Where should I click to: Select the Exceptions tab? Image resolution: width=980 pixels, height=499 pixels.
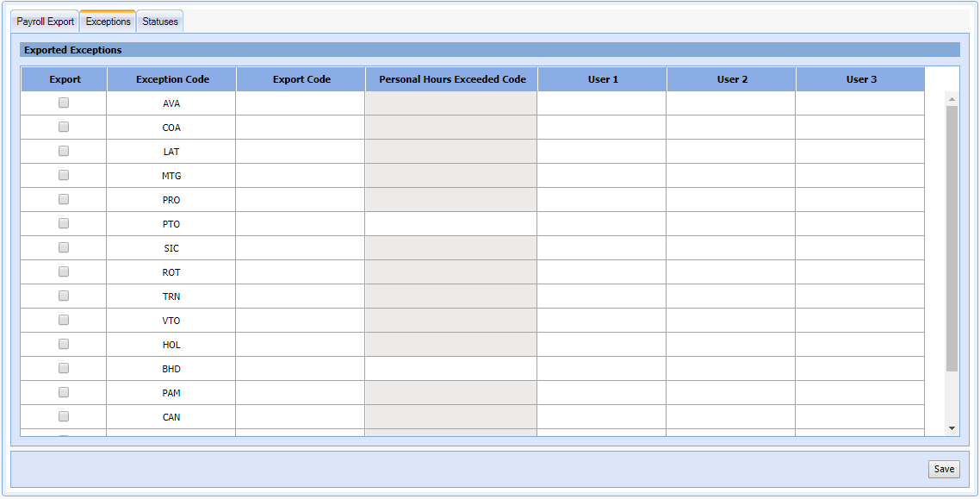point(109,22)
